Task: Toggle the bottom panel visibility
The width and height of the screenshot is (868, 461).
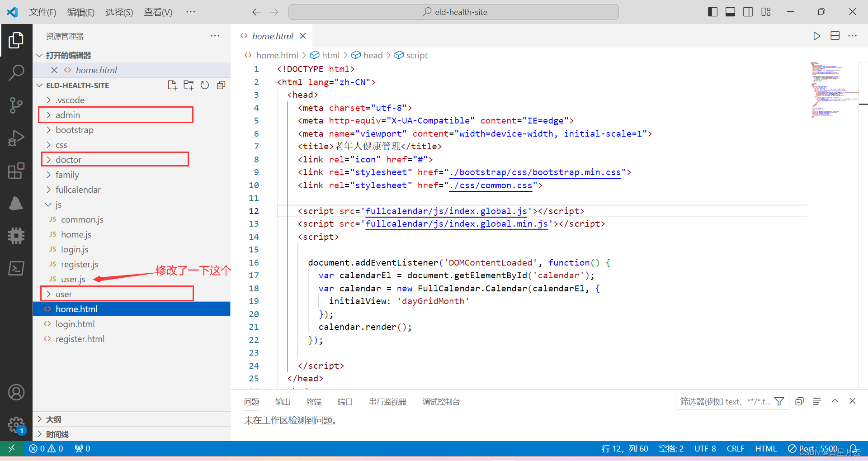Action: tap(730, 12)
